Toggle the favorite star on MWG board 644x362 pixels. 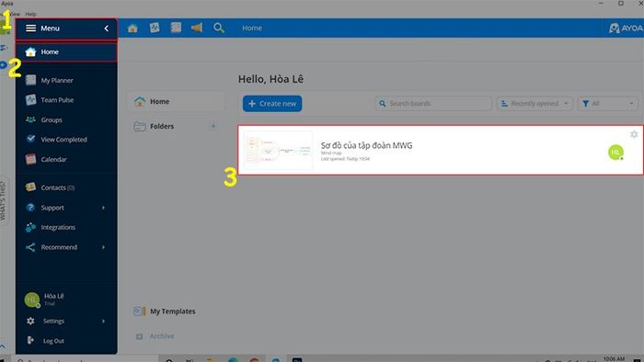(634, 134)
